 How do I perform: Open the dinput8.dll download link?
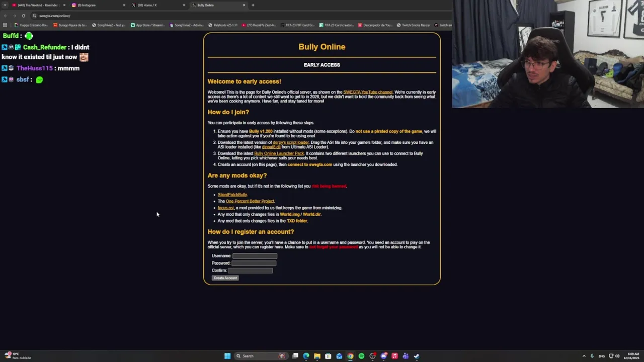pyautogui.click(x=271, y=147)
